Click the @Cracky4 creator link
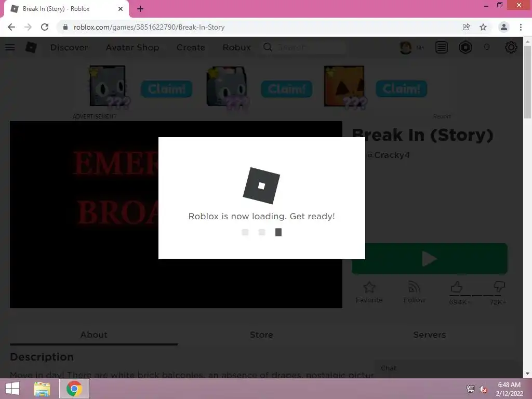Viewport: 532px width, 399px height. coord(388,155)
